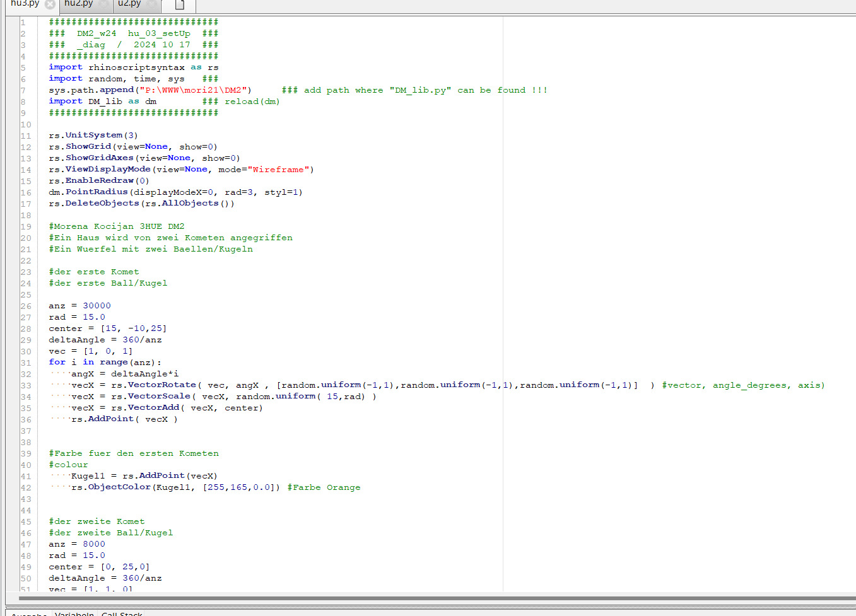
Task: Open the Ausgabe panel tab
Action: coord(28,613)
